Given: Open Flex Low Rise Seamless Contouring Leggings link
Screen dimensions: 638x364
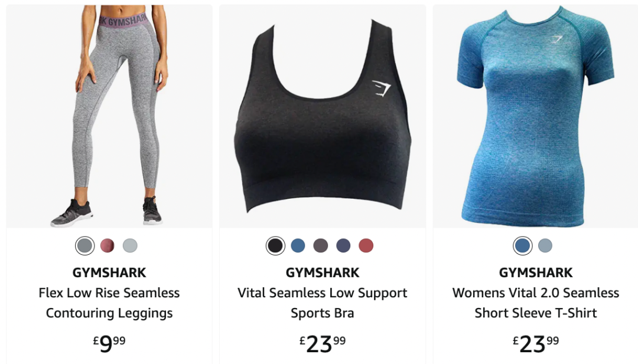Looking at the screenshot, I should [109, 303].
